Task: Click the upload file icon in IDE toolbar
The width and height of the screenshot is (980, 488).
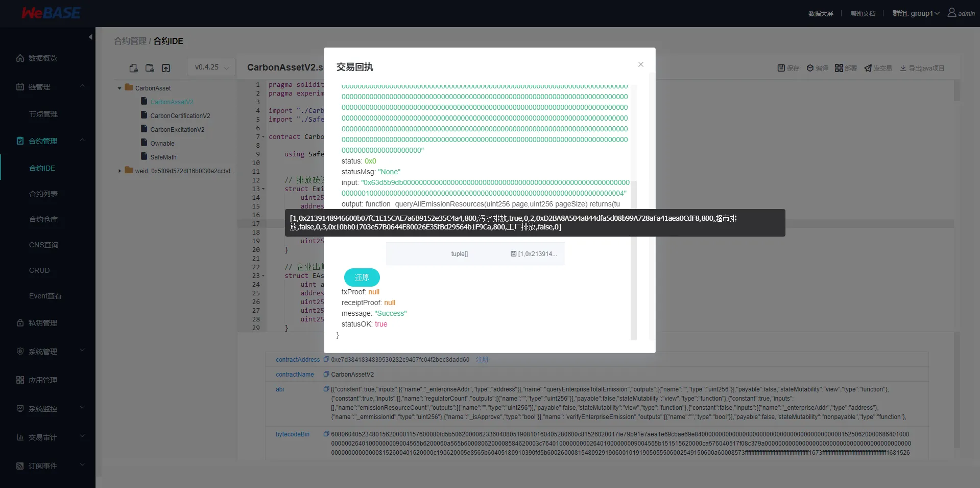Action: [x=166, y=68]
